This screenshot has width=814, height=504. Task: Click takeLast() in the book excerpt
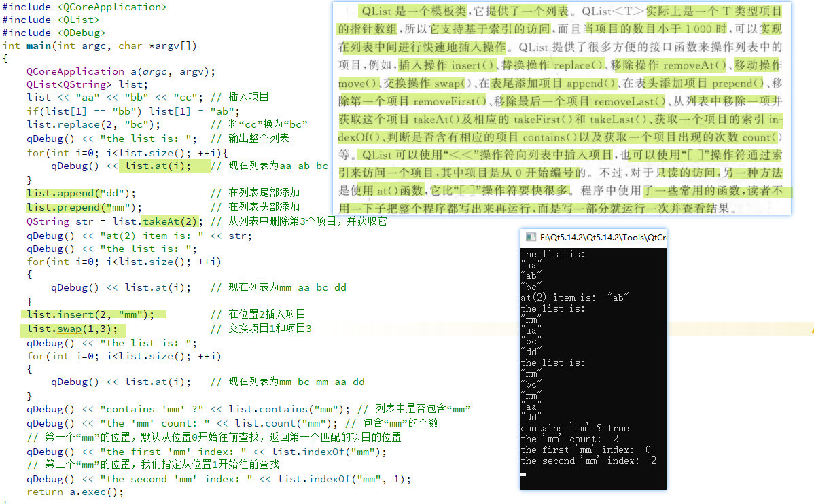pos(618,120)
